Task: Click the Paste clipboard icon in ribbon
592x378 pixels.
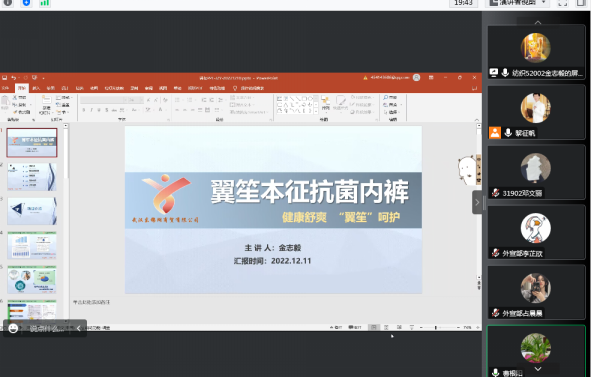Action: coord(5,102)
